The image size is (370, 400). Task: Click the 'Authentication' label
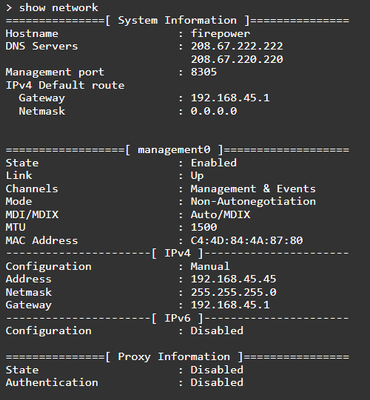click(x=52, y=382)
